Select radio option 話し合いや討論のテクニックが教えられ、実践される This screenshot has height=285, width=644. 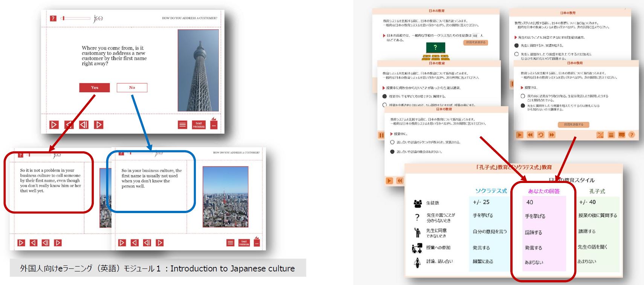(392, 142)
